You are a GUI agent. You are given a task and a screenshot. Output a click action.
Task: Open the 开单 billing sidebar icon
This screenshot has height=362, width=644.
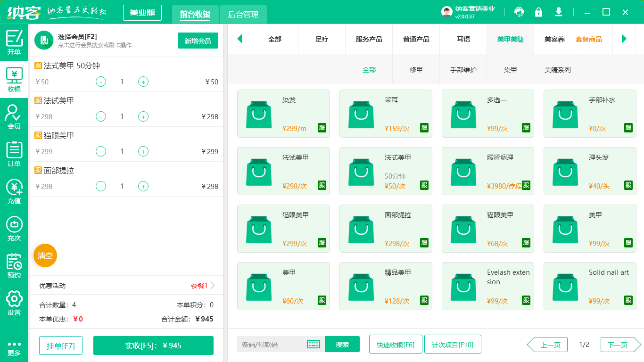14,42
